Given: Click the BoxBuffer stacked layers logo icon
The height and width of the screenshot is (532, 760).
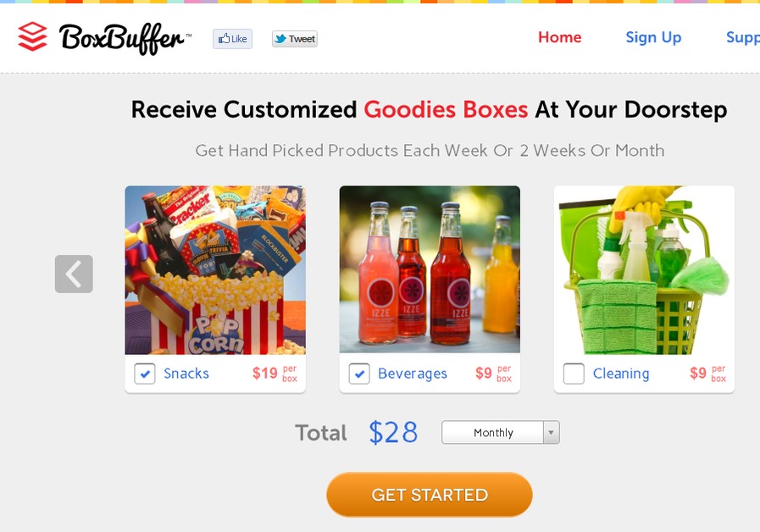Looking at the screenshot, I should (32, 36).
